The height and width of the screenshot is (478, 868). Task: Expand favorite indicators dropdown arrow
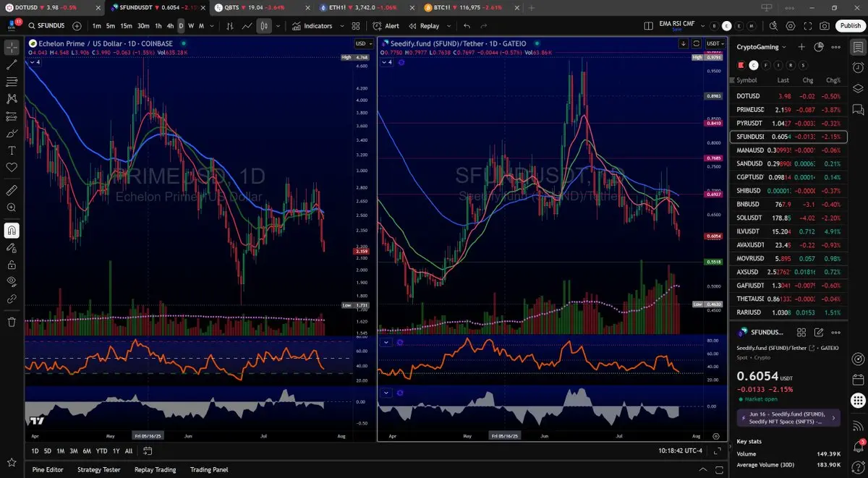coord(341,26)
